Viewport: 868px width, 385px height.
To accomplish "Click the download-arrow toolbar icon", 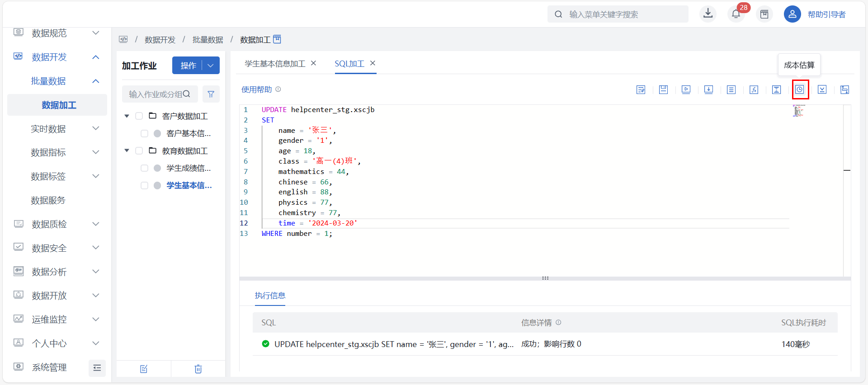I will (708, 89).
